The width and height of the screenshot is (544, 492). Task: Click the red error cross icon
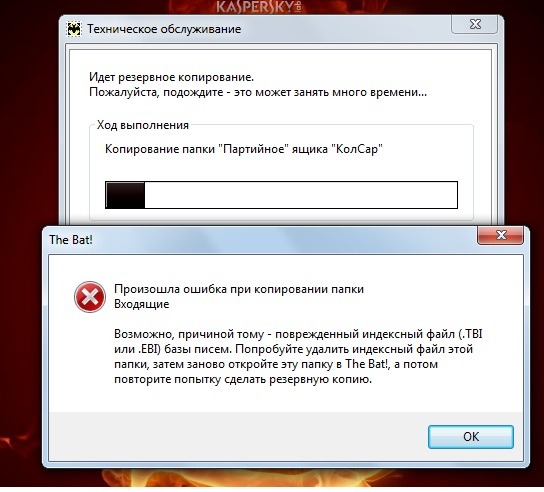pos(90,297)
